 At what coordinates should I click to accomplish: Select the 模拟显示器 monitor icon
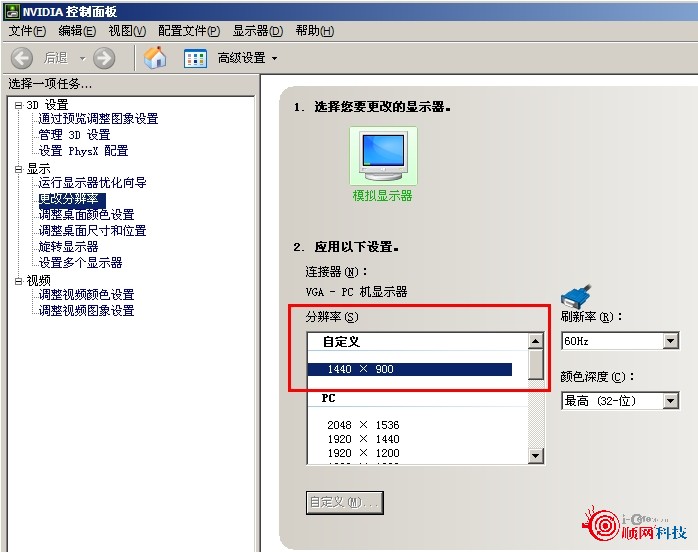tap(383, 156)
